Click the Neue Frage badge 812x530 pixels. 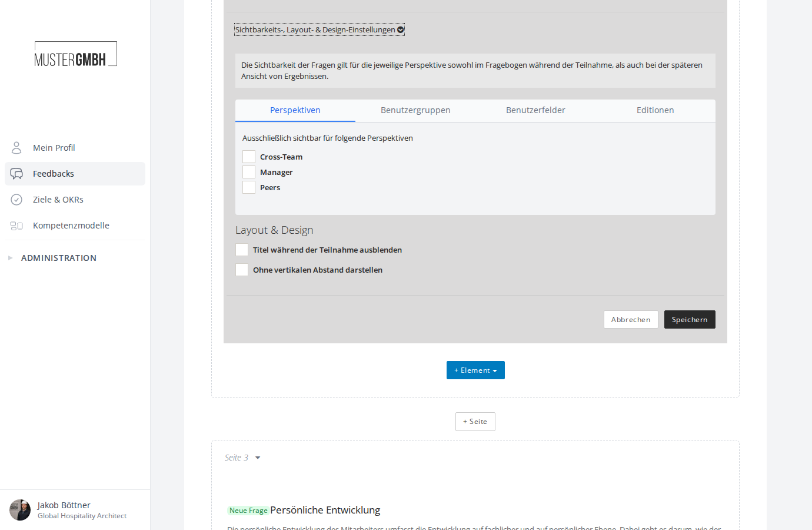click(248, 511)
